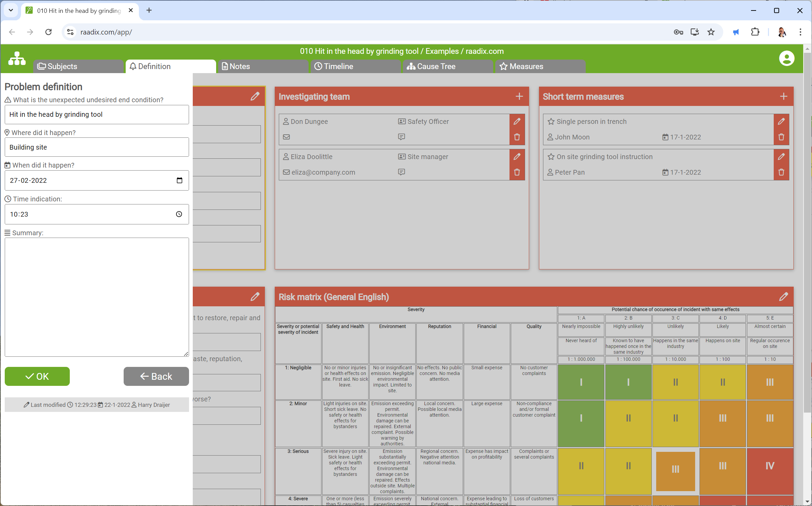
Task: Click orange III cell Negligible, Almost certain
Action: pyautogui.click(x=770, y=382)
